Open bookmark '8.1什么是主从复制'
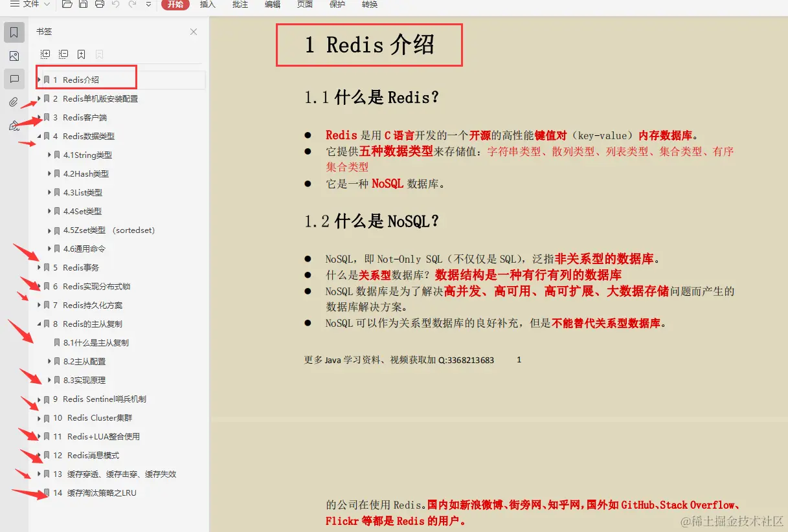Viewport: 788px width, 532px height. click(96, 342)
